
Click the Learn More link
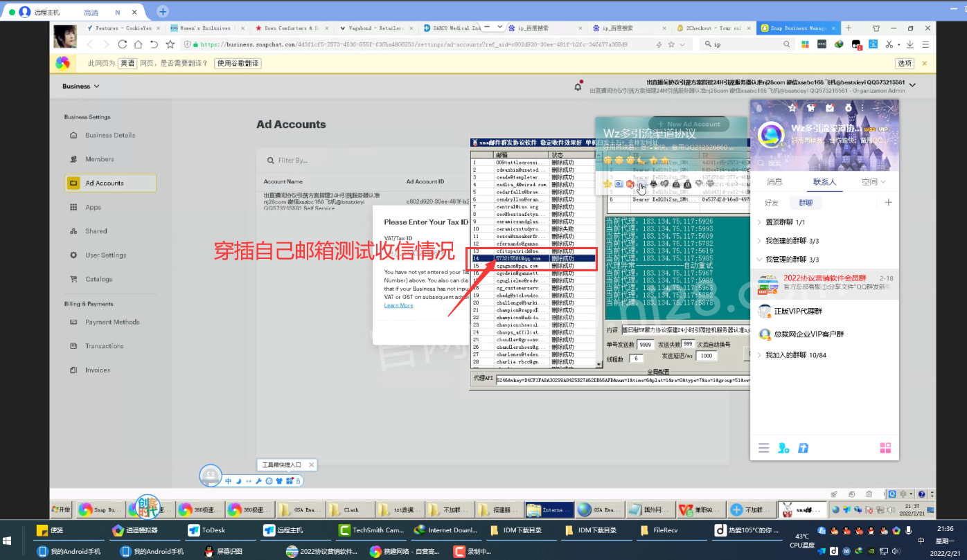[x=398, y=305]
